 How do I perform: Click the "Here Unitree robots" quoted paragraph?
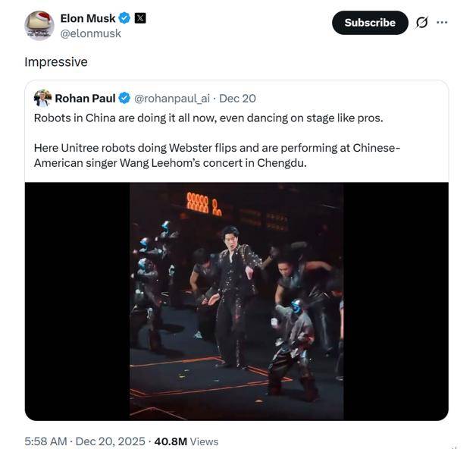(217, 155)
